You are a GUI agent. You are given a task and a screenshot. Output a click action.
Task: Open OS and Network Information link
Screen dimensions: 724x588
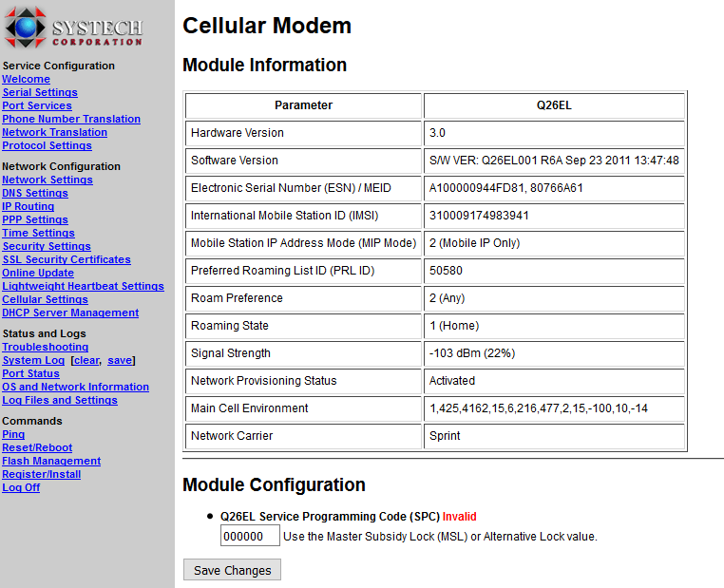tap(76, 388)
